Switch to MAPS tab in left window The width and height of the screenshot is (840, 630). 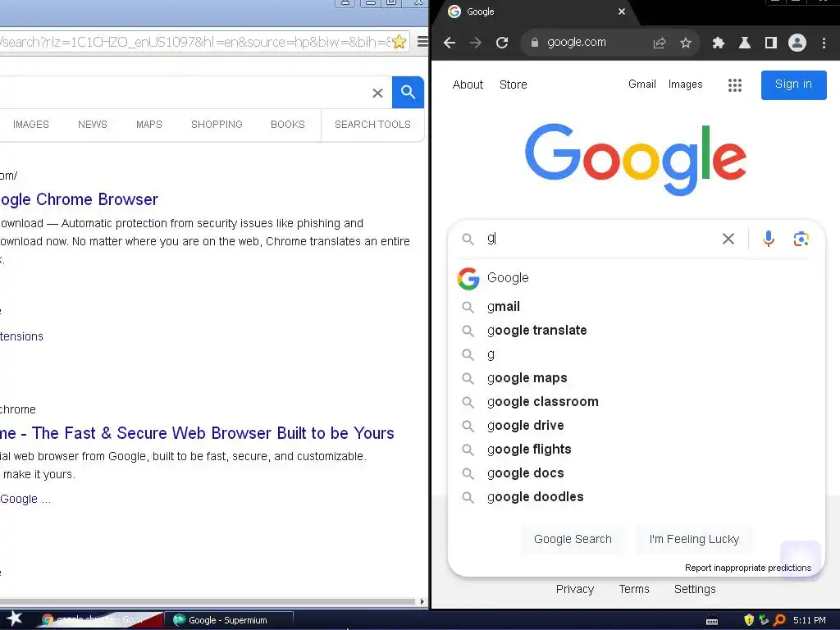tap(149, 125)
